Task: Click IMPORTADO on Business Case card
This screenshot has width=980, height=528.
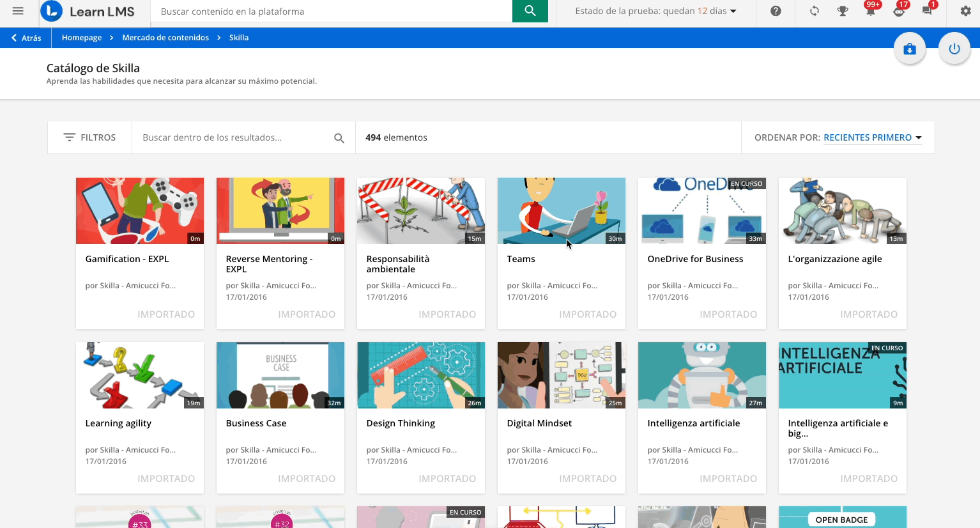Action: pos(307,479)
